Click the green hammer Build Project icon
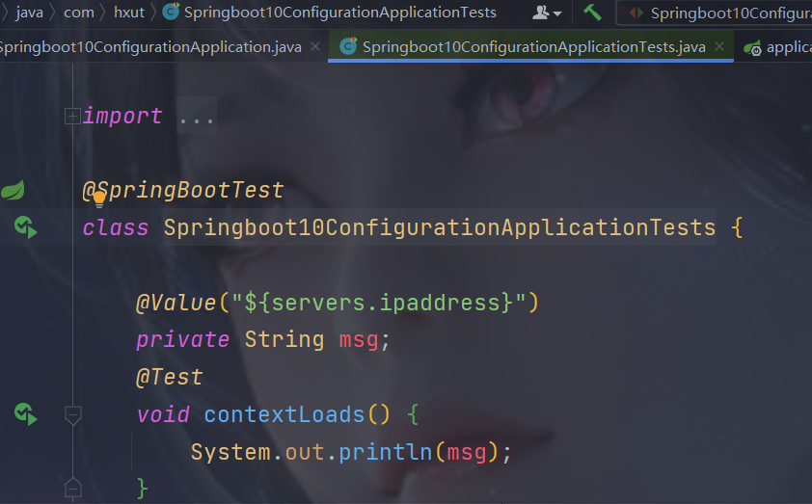The width and height of the screenshot is (812, 504). 592,12
